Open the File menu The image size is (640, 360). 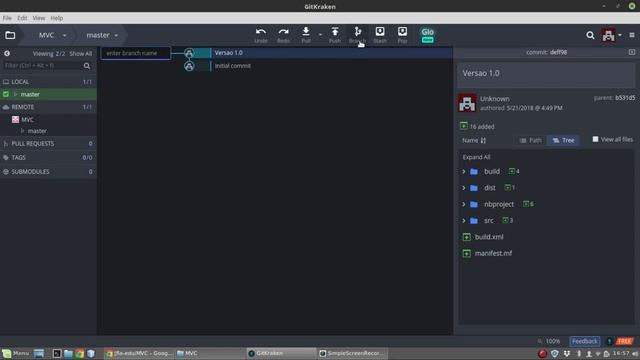tap(7, 18)
